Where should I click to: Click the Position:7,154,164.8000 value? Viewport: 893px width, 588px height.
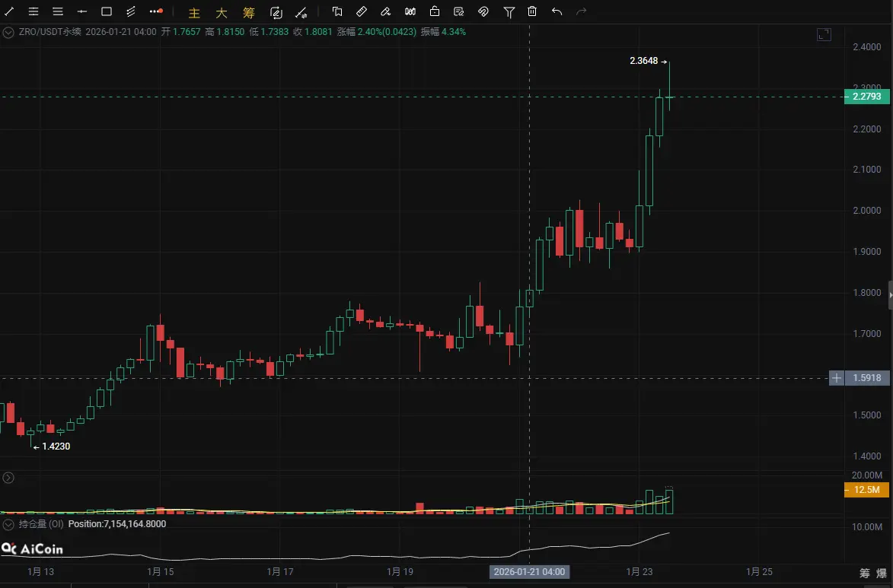tap(116, 523)
